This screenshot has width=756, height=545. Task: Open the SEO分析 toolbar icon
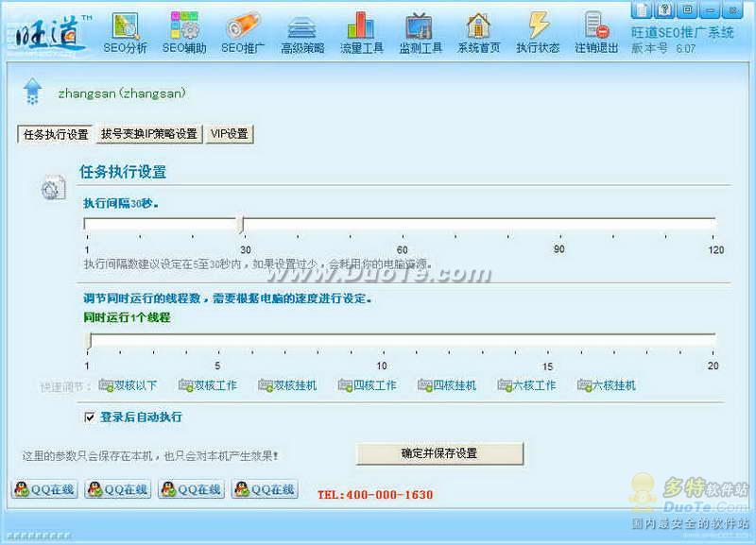(x=125, y=30)
